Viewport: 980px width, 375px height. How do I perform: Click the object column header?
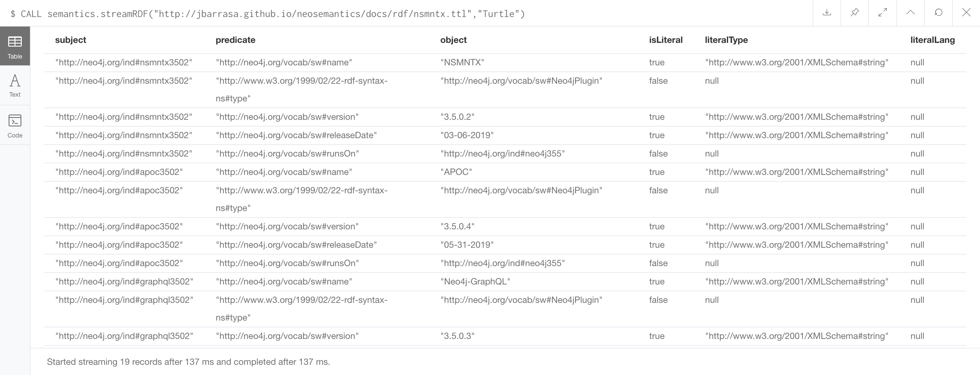click(453, 40)
